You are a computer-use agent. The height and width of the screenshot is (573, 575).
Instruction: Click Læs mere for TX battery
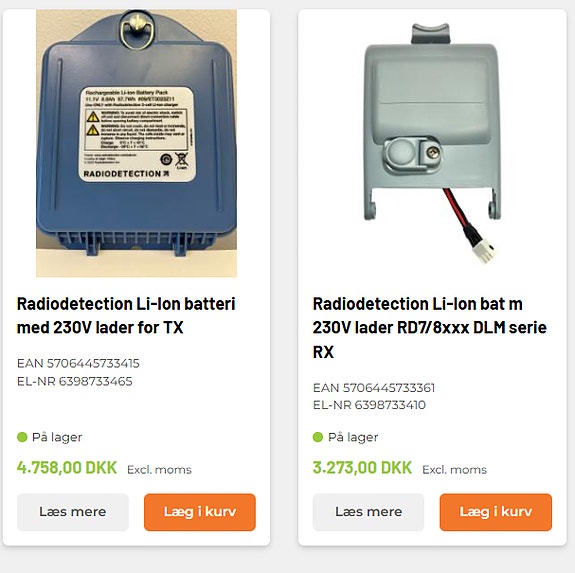point(73,512)
